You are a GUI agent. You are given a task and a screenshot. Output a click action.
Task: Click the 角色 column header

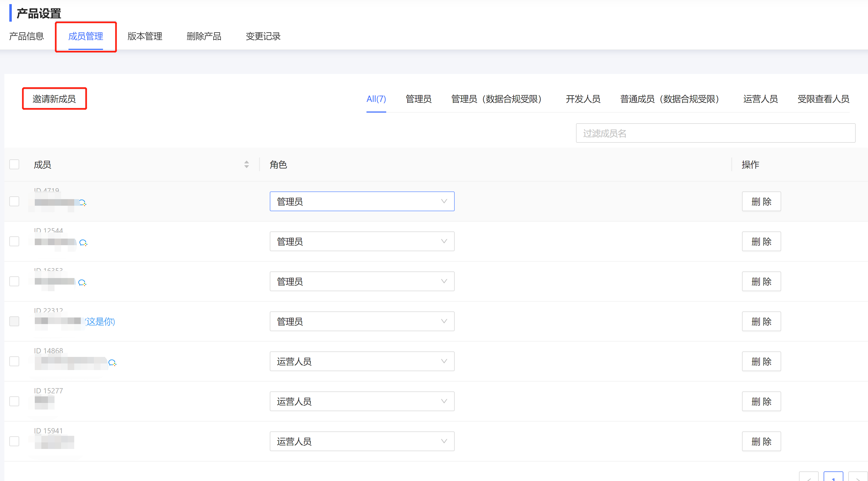click(x=278, y=165)
